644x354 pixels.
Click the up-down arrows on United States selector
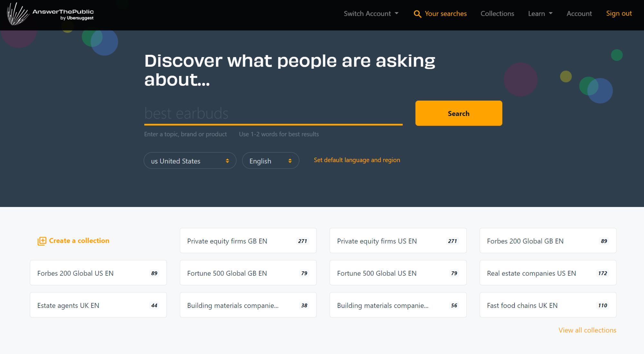[228, 161]
